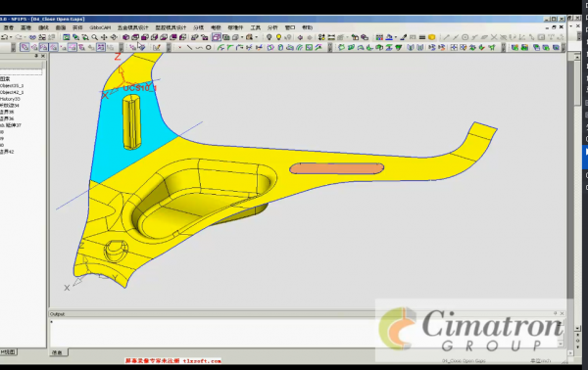Click the orange slot face on model
This screenshot has width=588, height=370.
click(x=337, y=168)
